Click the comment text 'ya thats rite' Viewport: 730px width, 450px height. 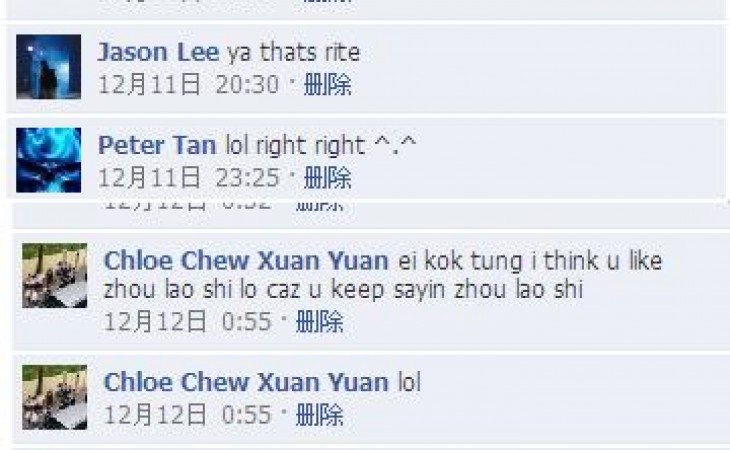tap(294, 52)
